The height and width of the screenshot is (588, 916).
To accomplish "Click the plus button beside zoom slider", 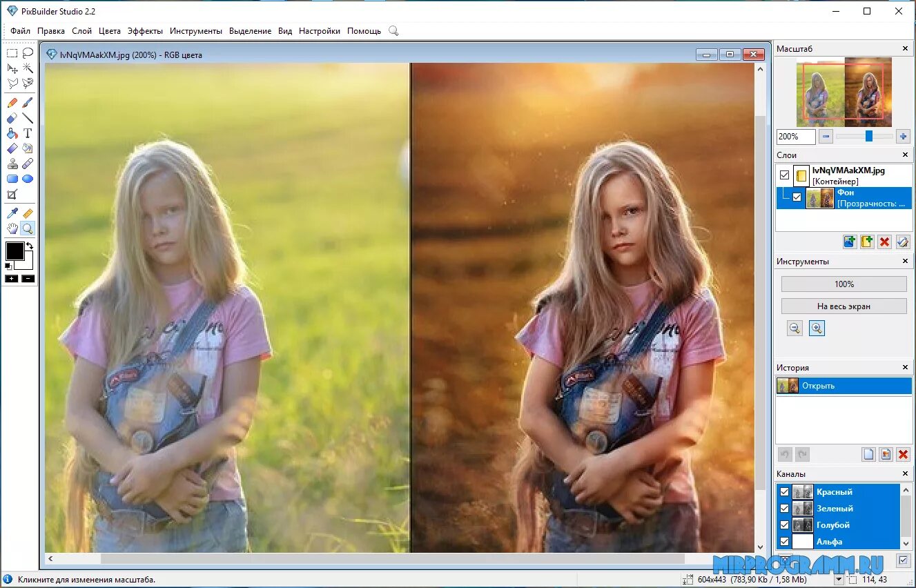I will (x=903, y=137).
